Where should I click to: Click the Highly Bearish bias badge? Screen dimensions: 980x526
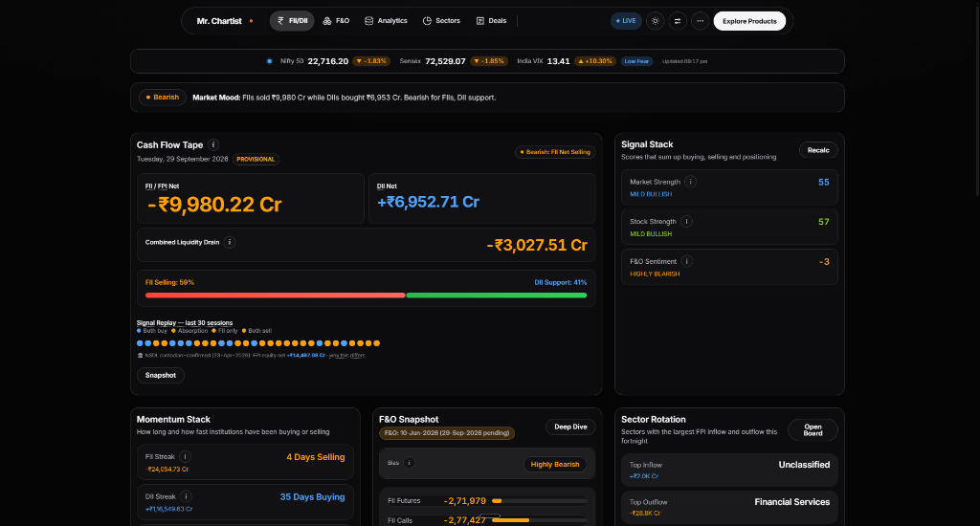pyautogui.click(x=555, y=464)
